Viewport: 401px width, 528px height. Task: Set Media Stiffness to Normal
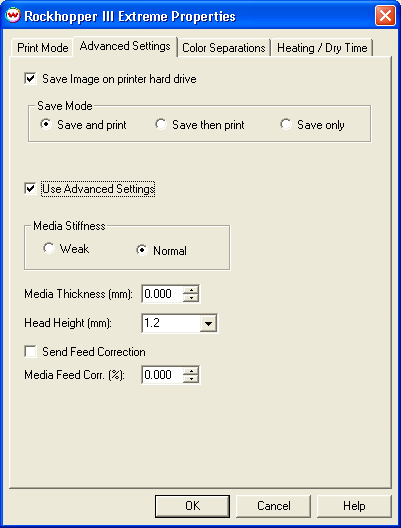pos(142,251)
